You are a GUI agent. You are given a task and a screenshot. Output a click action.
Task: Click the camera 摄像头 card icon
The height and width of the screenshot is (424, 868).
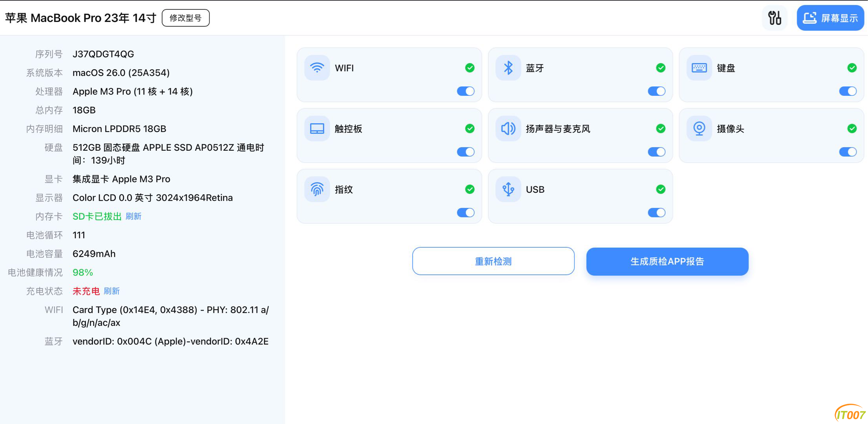tap(699, 129)
